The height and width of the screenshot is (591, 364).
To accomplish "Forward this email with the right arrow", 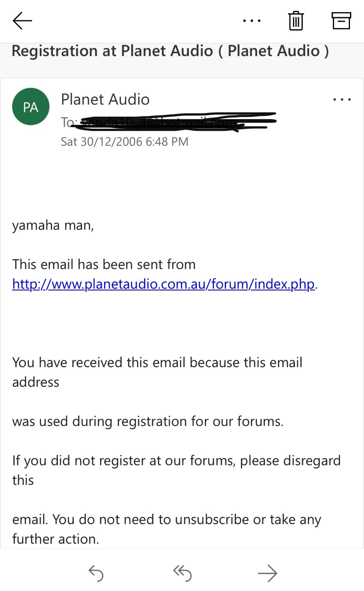I will 267,573.
